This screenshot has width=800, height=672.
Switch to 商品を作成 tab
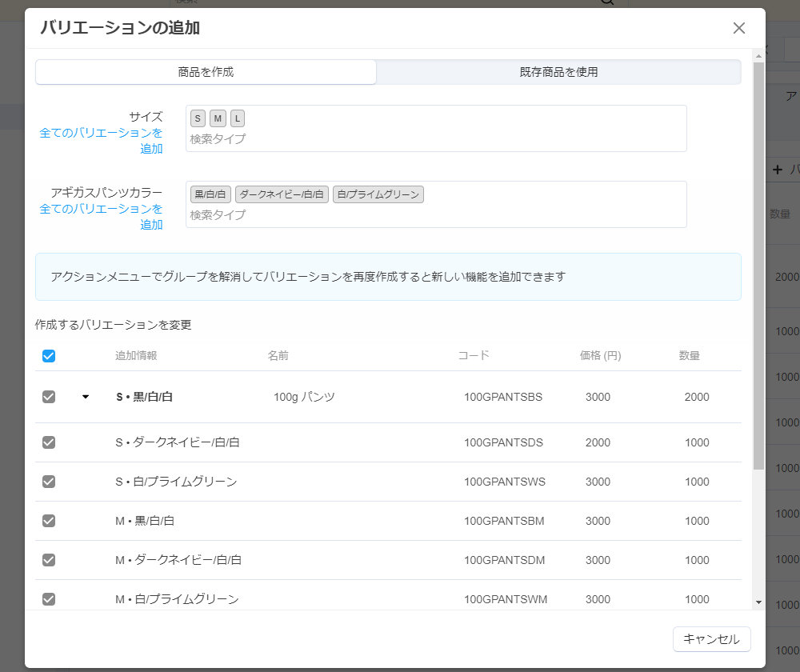(x=206, y=72)
